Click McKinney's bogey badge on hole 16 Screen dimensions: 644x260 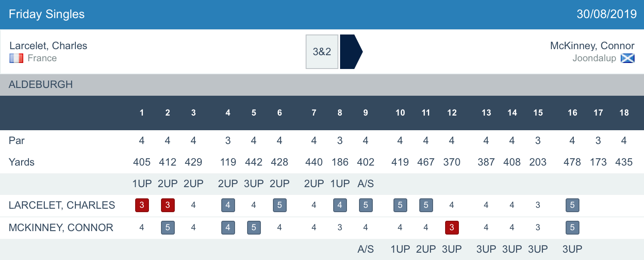click(x=572, y=227)
